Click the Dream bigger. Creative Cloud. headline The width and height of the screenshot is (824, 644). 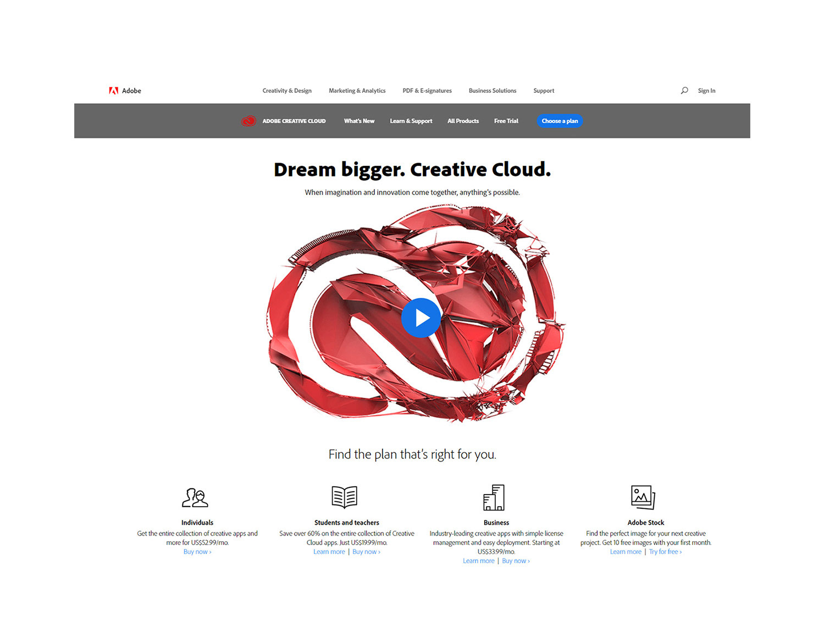coord(412,170)
